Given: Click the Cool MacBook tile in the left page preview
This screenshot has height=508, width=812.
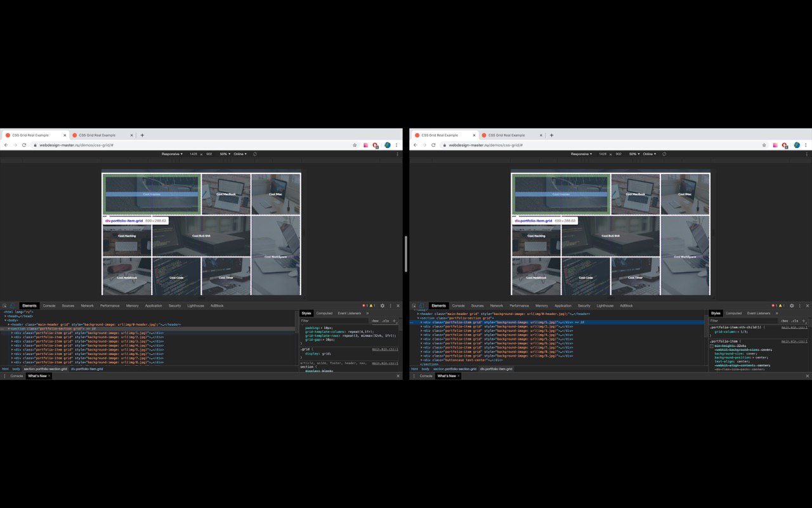Looking at the screenshot, I should tap(226, 194).
